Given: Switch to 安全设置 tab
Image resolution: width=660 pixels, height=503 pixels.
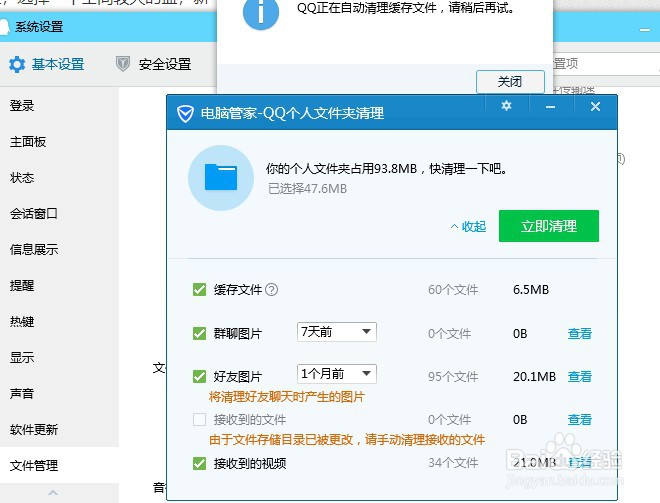Looking at the screenshot, I should coord(154,64).
